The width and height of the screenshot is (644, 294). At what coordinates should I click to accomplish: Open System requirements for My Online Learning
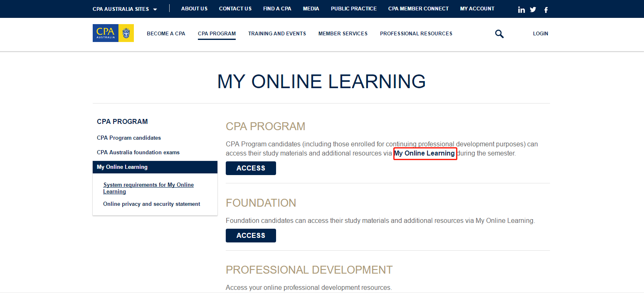coord(148,188)
